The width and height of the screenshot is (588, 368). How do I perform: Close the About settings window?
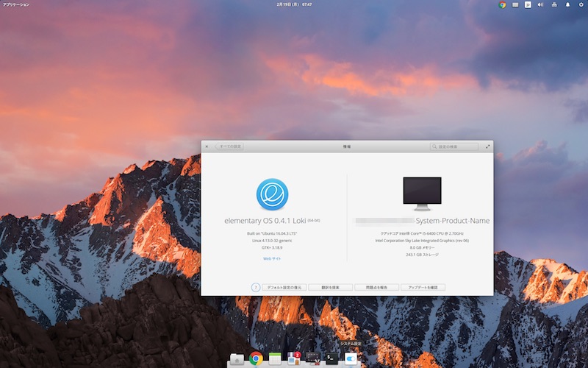(x=207, y=146)
